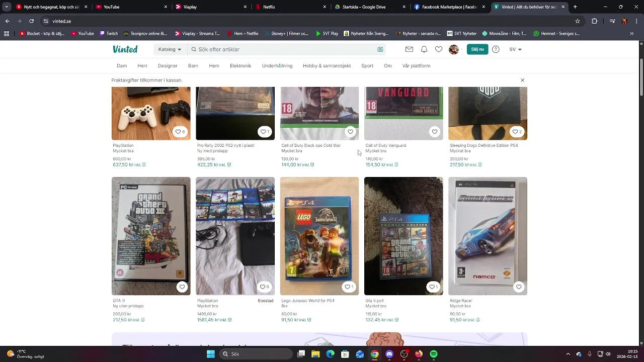Open the Barn category
Image resolution: width=644 pixels, height=362 pixels.
coord(193,66)
